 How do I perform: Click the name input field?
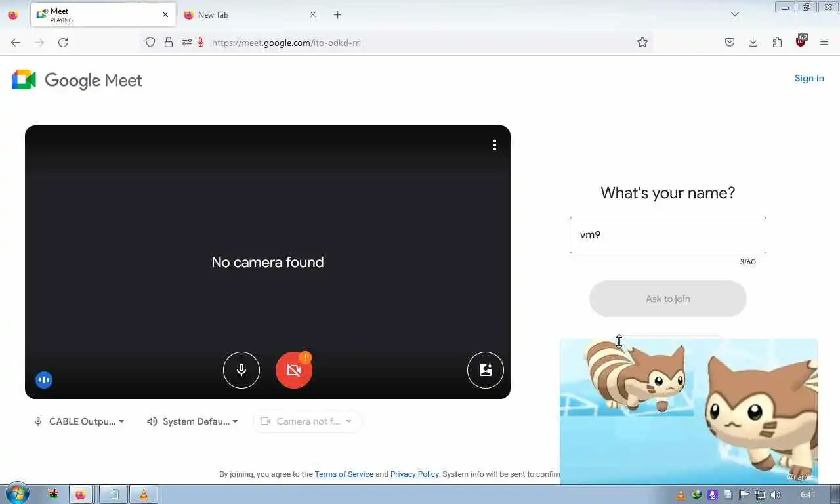coord(668,235)
